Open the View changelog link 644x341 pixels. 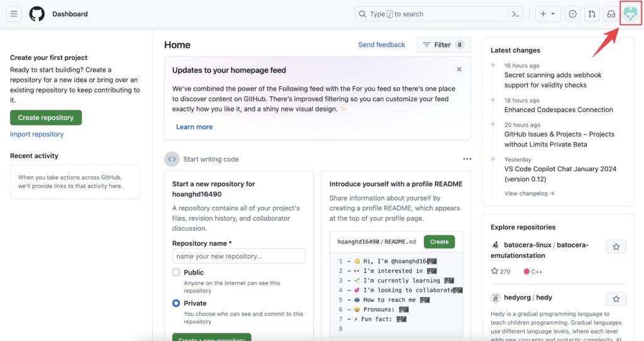click(529, 194)
